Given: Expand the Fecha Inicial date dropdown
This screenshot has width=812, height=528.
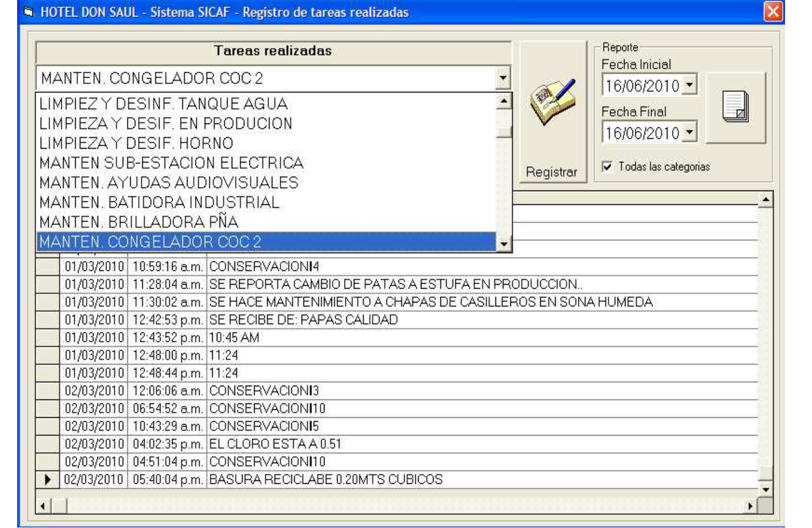Looking at the screenshot, I should tap(690, 86).
